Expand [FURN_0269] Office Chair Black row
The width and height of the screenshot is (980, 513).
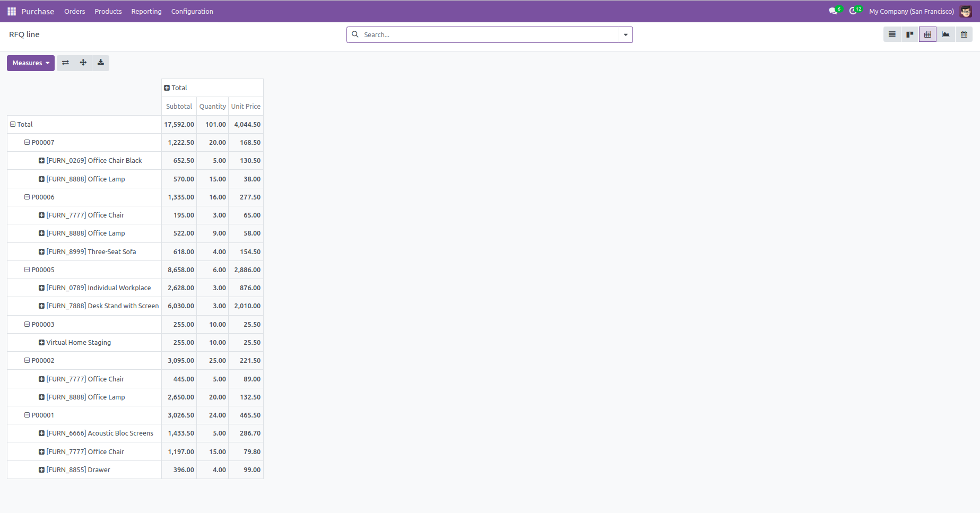pyautogui.click(x=84, y=160)
